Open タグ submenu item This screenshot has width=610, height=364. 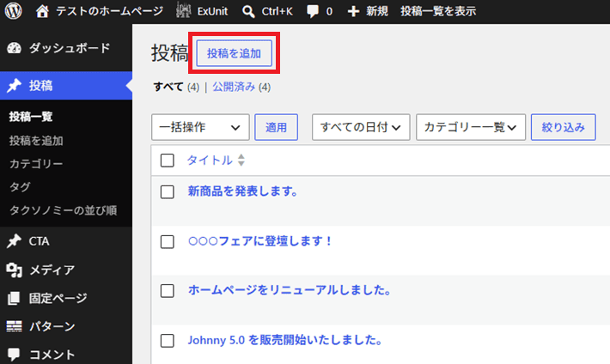click(x=20, y=187)
